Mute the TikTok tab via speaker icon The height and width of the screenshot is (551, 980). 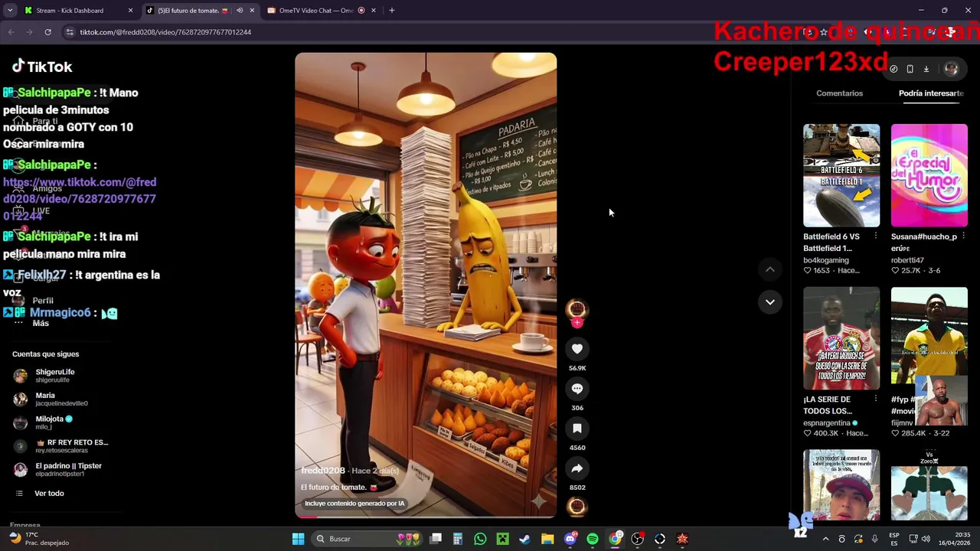pyautogui.click(x=240, y=11)
